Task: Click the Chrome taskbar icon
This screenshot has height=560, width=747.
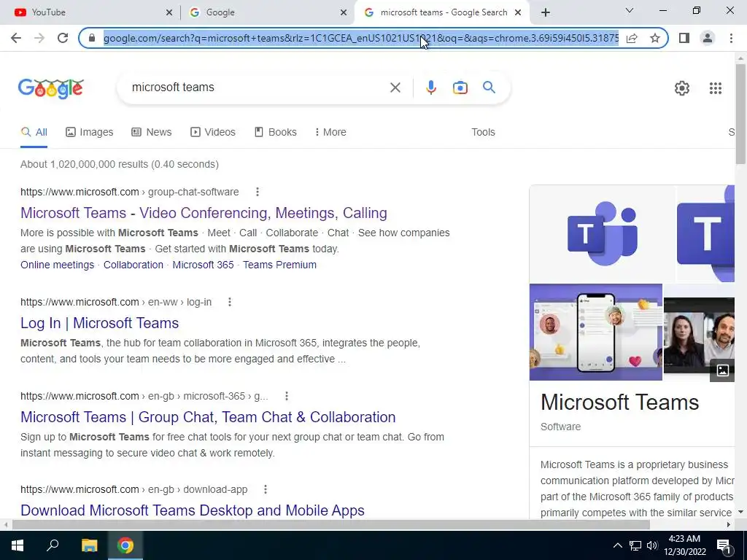Action: click(125, 545)
